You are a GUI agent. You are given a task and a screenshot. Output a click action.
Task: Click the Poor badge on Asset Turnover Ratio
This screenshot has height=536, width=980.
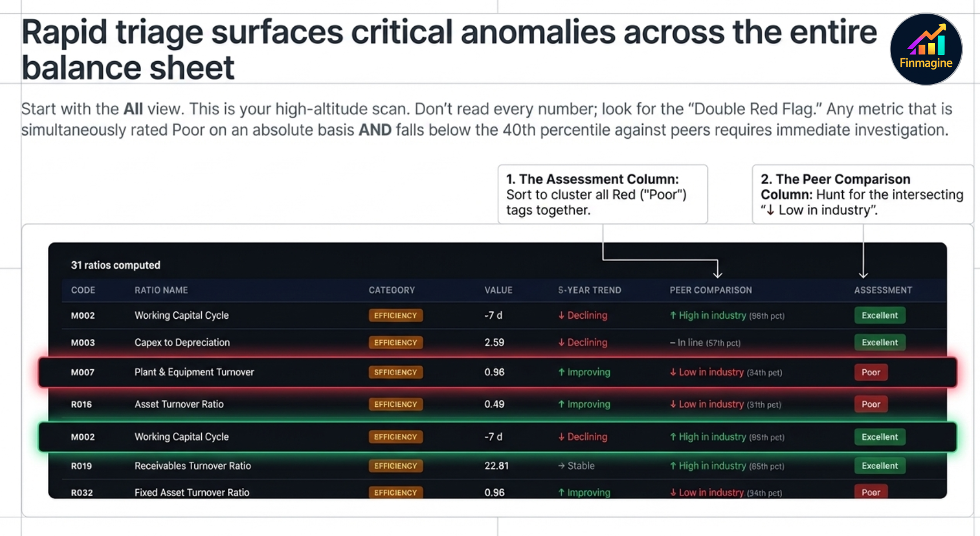click(x=870, y=404)
